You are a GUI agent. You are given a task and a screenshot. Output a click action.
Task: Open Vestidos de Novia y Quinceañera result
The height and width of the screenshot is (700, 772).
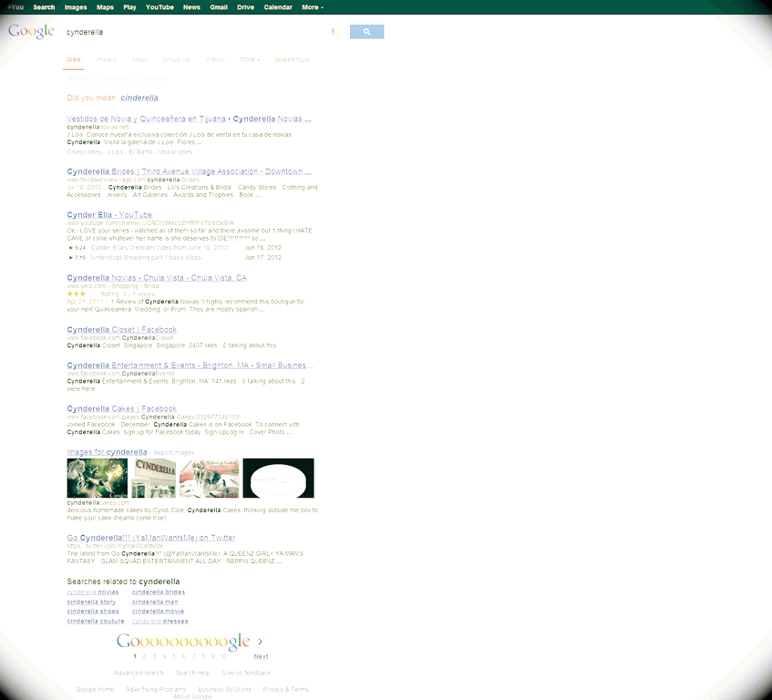pos(189,118)
